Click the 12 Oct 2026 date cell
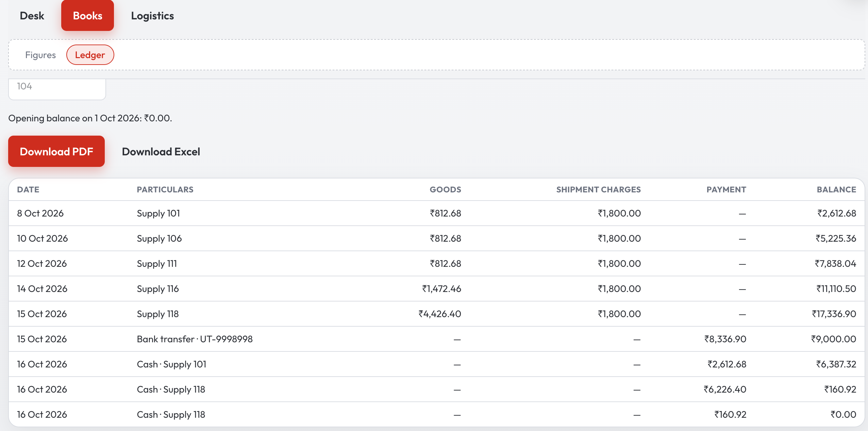Viewport: 868px width, 431px height. pos(42,263)
